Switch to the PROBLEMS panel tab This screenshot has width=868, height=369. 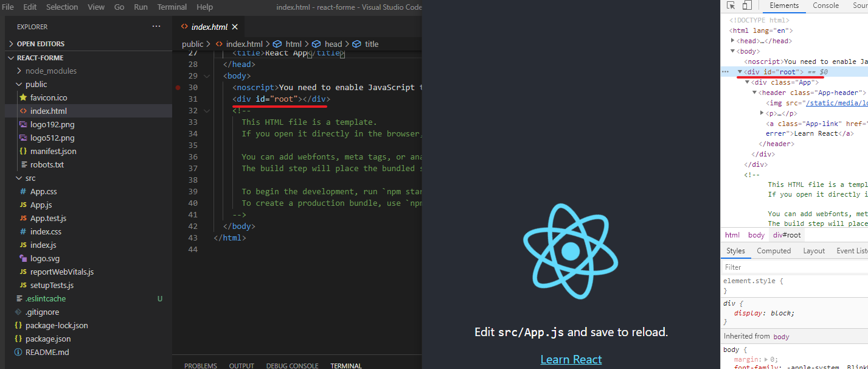click(201, 365)
